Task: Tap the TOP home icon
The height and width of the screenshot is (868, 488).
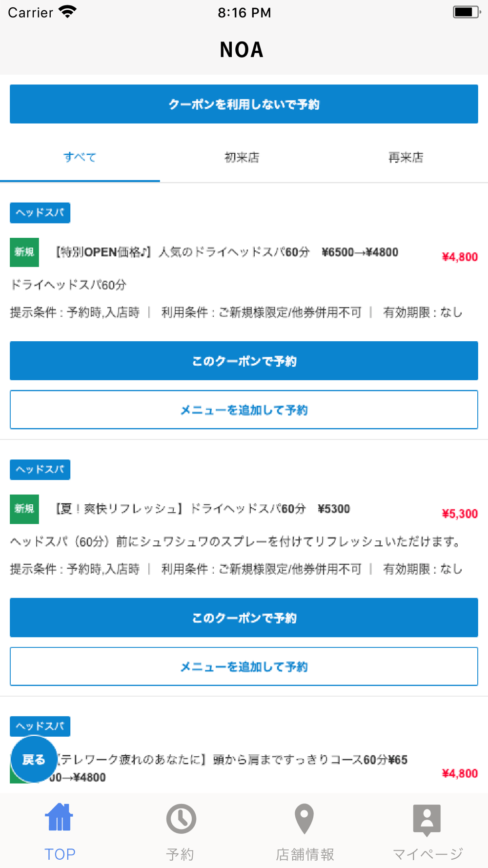Action: pyautogui.click(x=60, y=818)
